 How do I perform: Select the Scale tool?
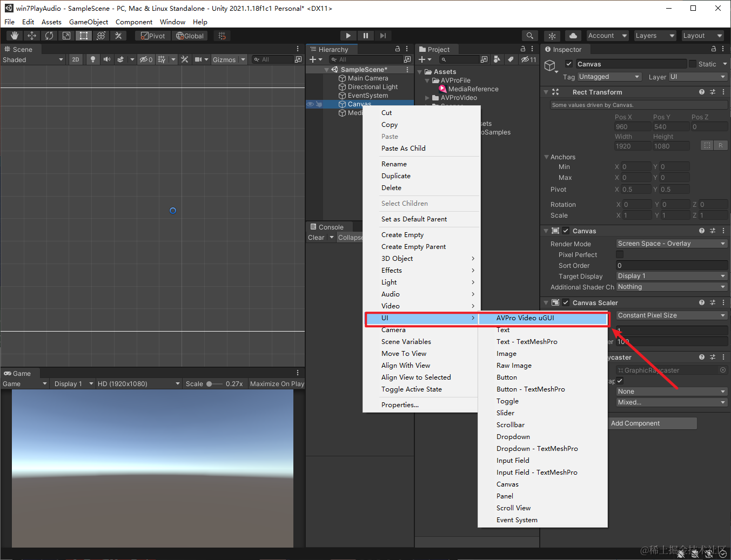tap(66, 36)
